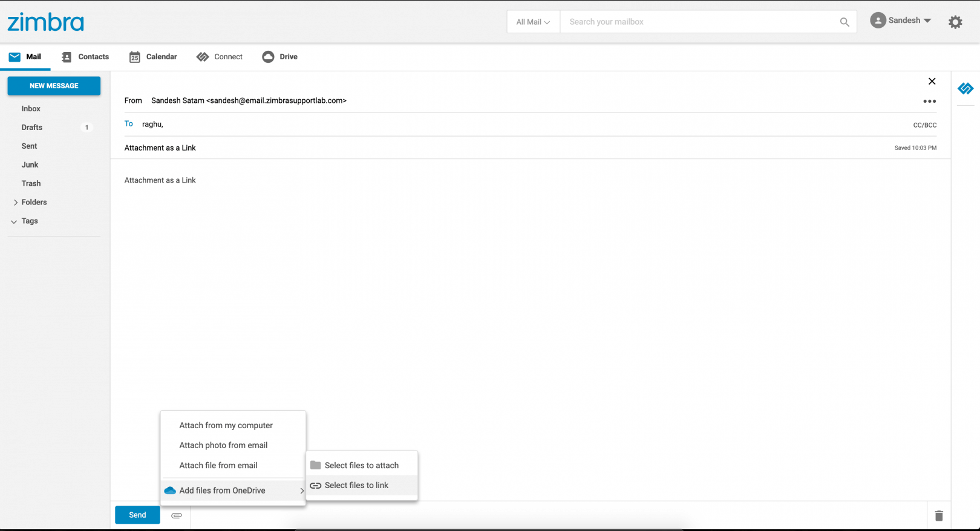The image size is (980, 531).
Task: Choose Select files to link
Action: click(362, 485)
